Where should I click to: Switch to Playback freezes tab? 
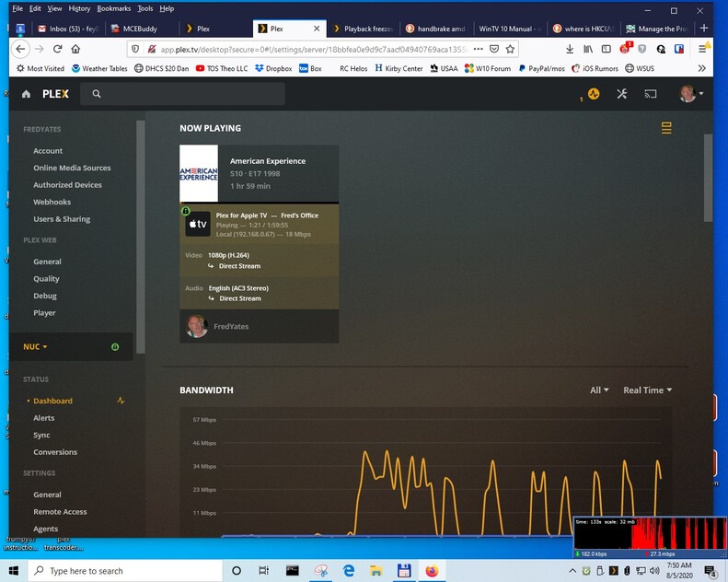tap(363, 29)
